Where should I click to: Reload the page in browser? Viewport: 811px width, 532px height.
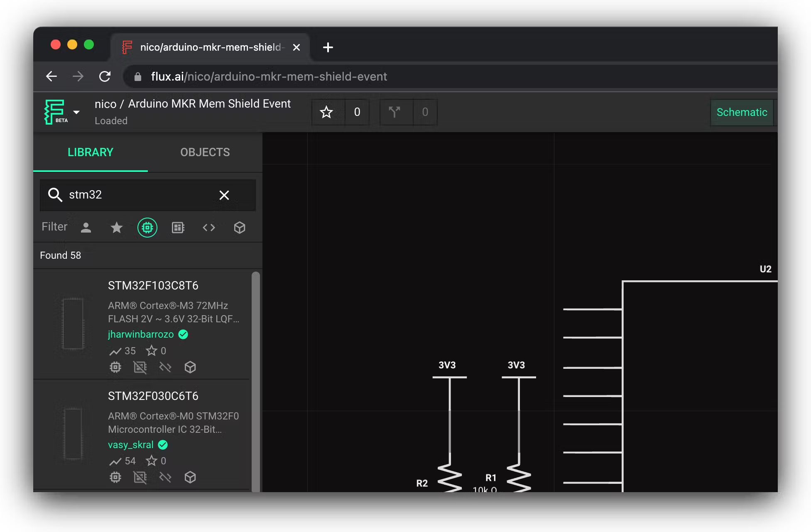coord(105,76)
